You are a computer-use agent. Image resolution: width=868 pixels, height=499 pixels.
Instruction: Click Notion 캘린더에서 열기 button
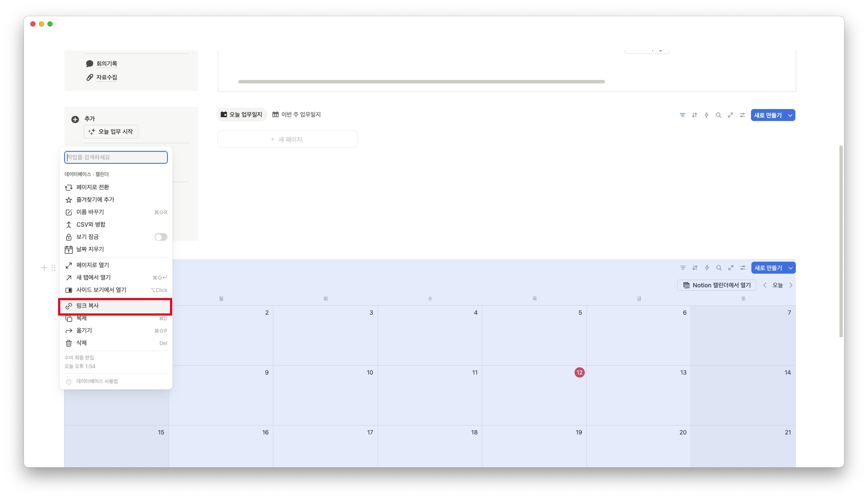717,285
